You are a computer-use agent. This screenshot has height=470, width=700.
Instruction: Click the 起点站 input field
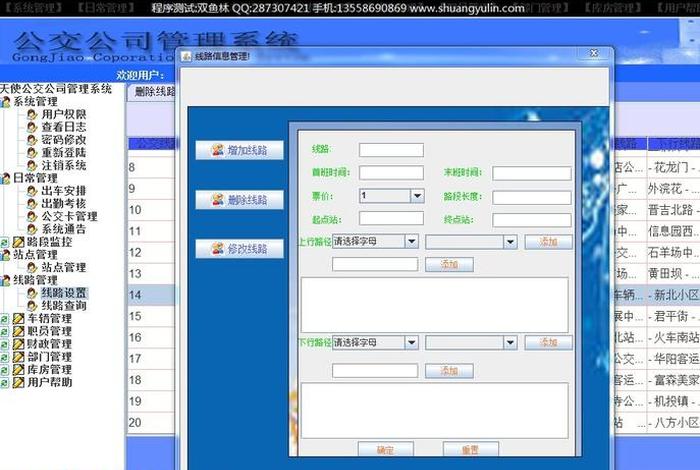[x=391, y=218]
